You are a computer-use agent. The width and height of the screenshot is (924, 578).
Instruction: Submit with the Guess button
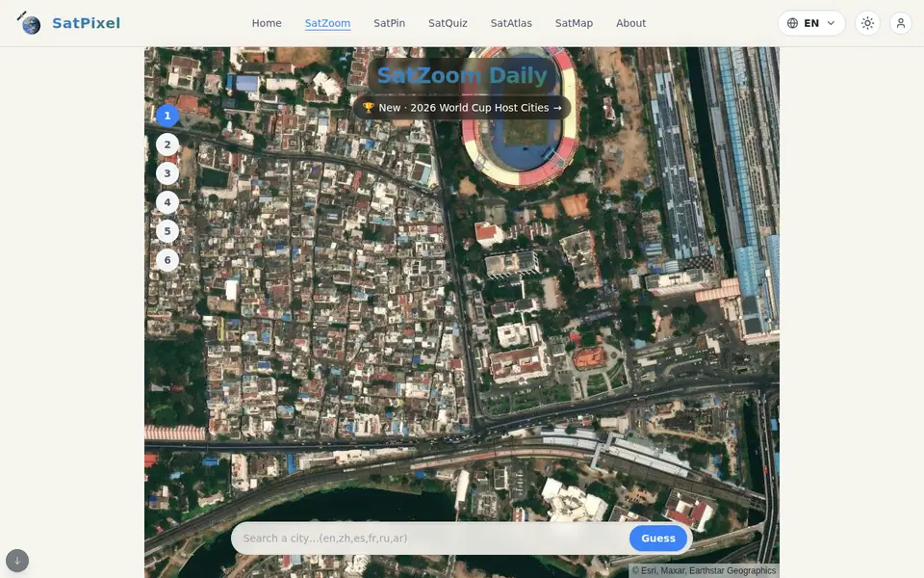point(658,538)
